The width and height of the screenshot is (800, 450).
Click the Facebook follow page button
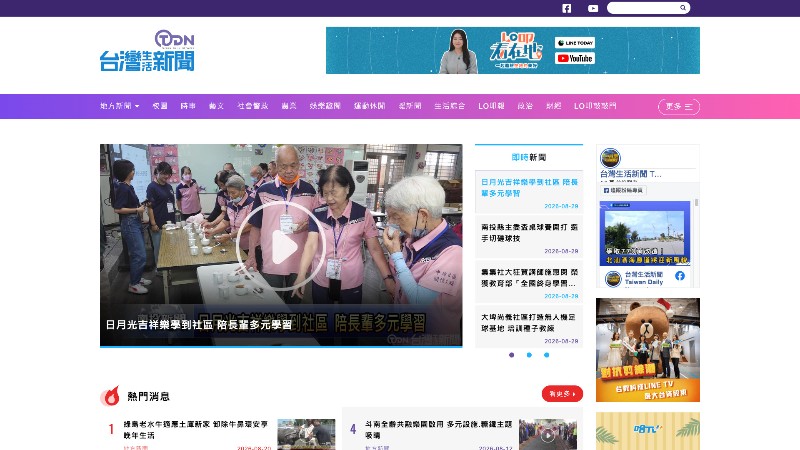(623, 190)
